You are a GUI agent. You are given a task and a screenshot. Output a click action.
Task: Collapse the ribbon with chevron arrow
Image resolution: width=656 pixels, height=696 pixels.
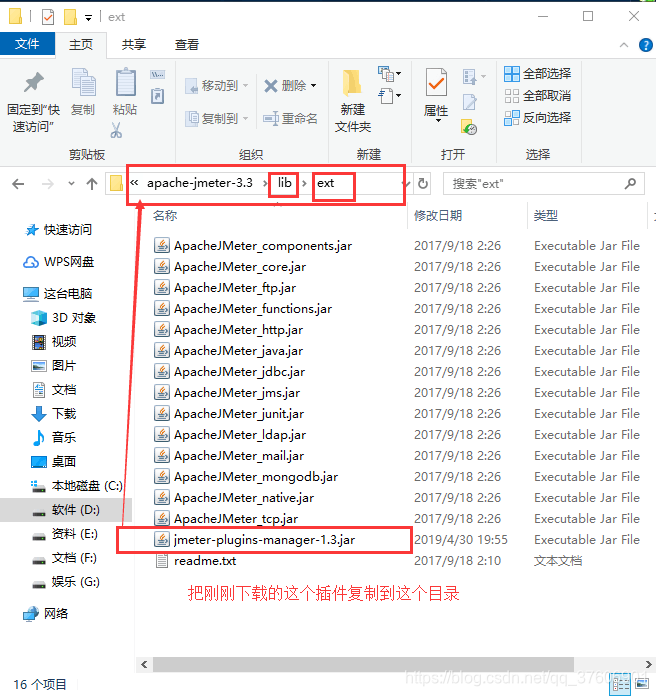[x=624, y=45]
